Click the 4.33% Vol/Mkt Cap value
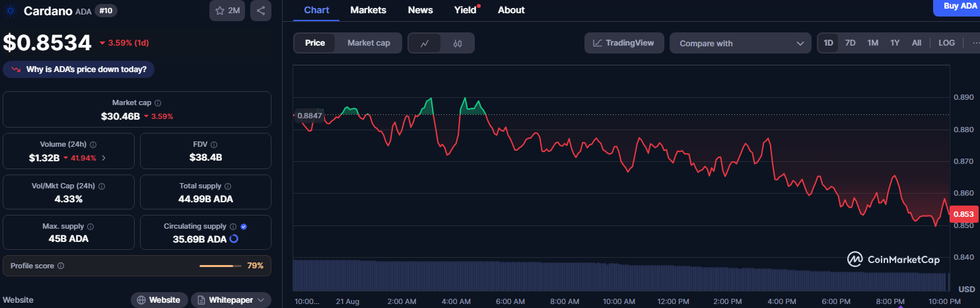Screen dimensions: 980x308 pyautogui.click(x=69, y=199)
